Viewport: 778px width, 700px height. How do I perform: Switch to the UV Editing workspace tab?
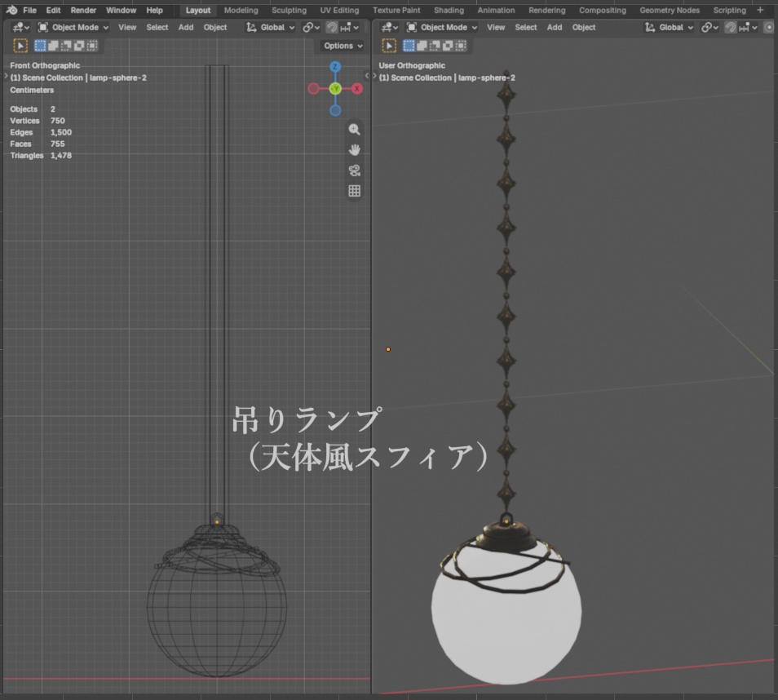(339, 10)
